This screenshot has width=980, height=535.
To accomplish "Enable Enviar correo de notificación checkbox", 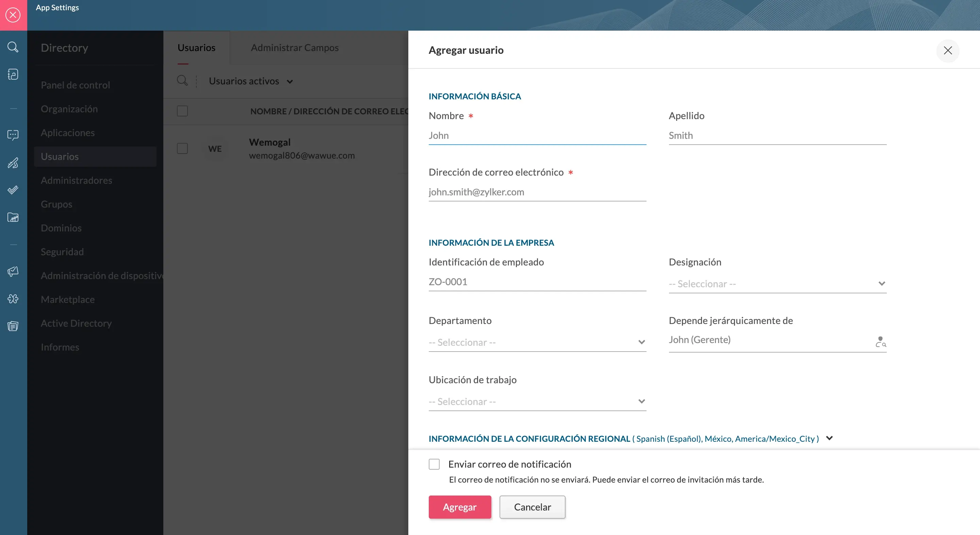I will [434, 464].
